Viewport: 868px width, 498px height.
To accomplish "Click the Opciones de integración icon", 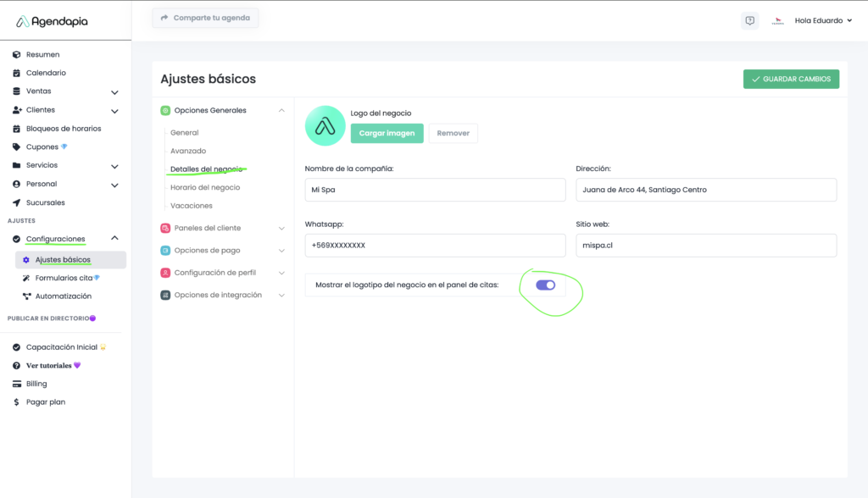I will pos(166,295).
